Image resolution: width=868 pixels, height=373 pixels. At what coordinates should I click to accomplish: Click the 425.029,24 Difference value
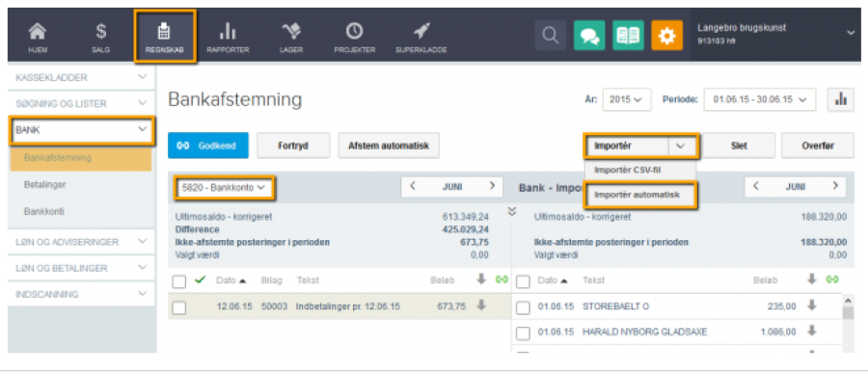coord(465,229)
